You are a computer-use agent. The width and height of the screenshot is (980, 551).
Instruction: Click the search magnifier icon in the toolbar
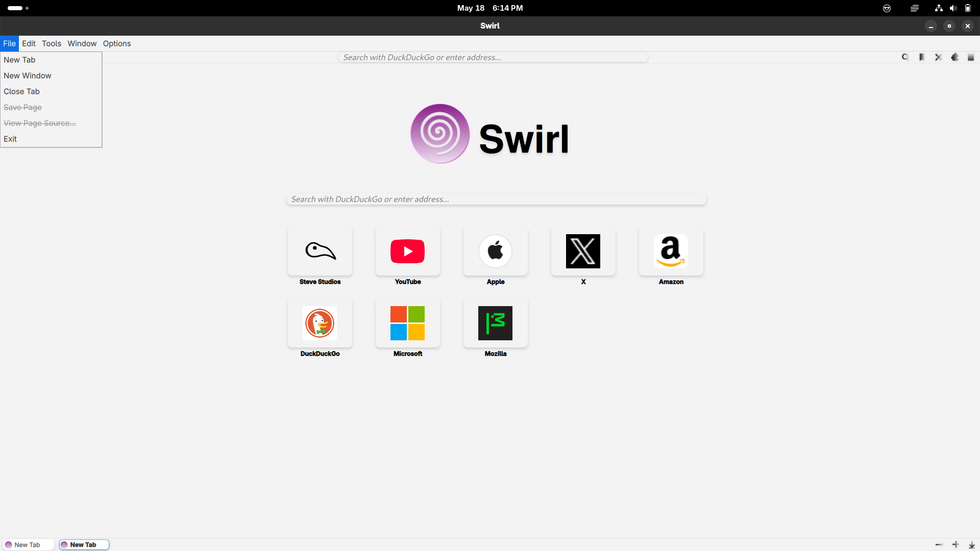(x=905, y=57)
